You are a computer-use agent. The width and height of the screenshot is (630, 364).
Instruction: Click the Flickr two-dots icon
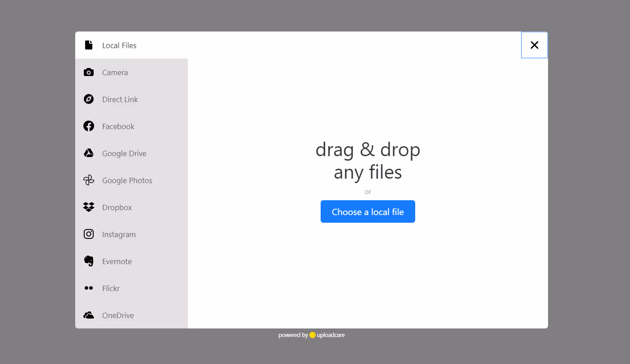pos(89,288)
